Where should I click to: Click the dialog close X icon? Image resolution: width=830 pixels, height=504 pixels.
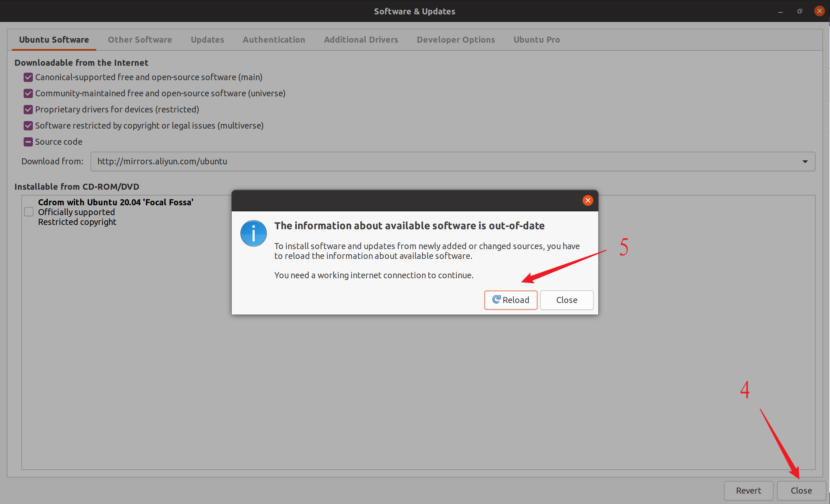588,200
